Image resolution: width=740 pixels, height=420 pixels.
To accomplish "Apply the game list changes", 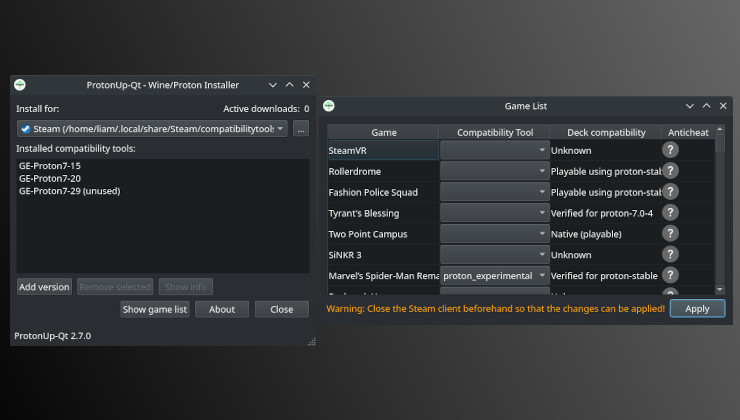I will point(697,309).
